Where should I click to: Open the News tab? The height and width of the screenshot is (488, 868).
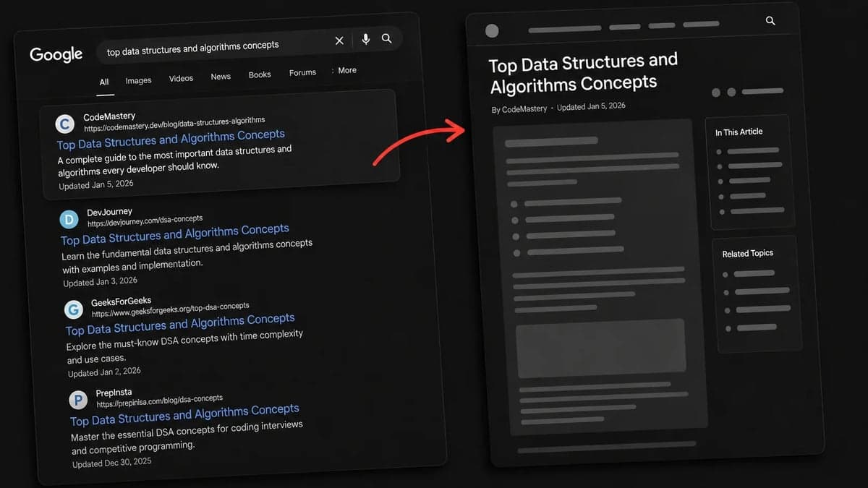[221, 77]
